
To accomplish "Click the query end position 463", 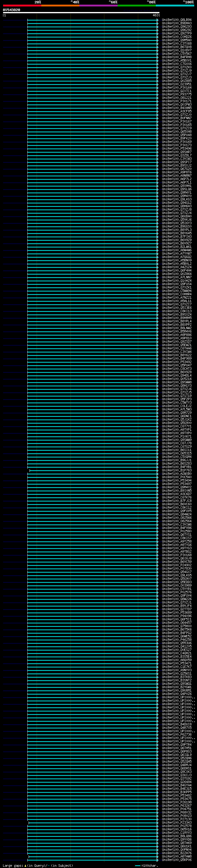I will click(x=155, y=15).
